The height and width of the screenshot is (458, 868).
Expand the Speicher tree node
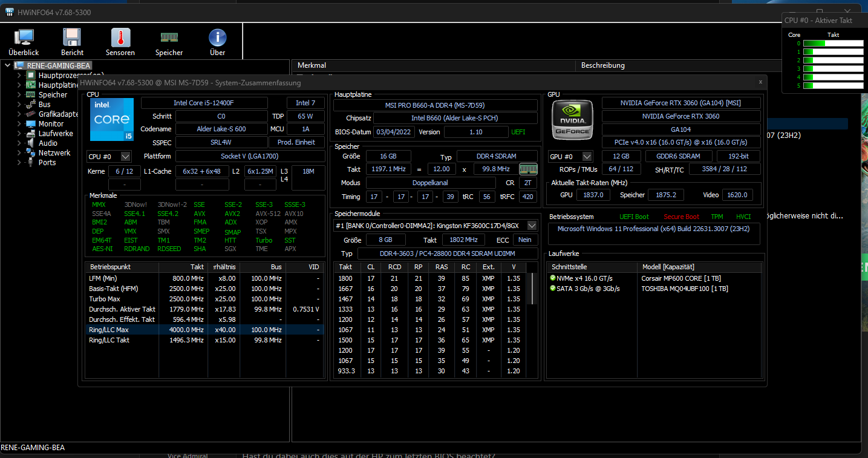coord(18,94)
